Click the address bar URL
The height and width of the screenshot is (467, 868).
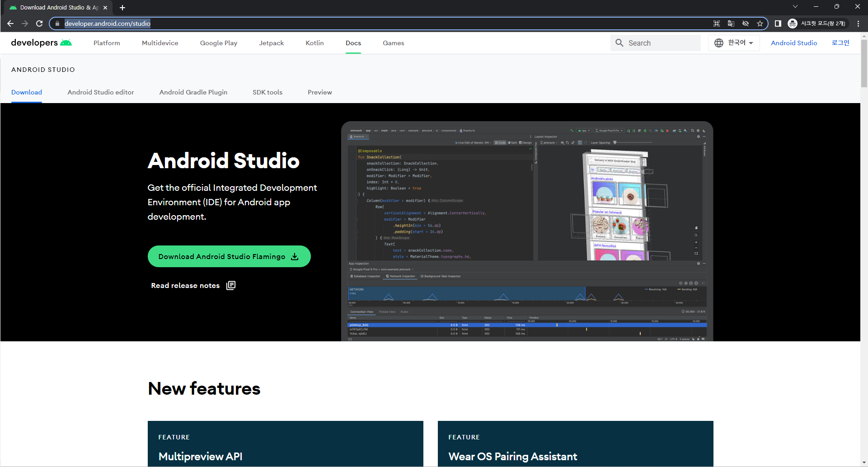(x=108, y=24)
